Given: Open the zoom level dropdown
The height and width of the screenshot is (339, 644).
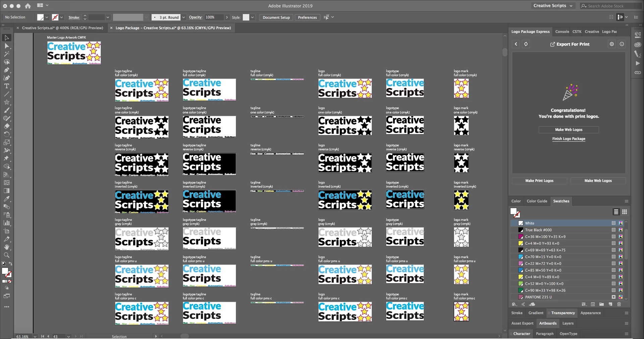Looking at the screenshot, I should 35,336.
